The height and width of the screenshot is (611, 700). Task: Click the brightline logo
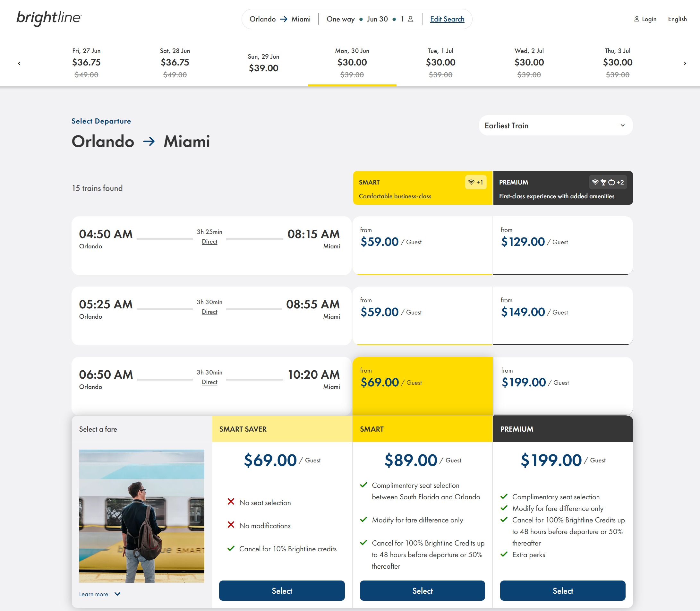coord(49,18)
